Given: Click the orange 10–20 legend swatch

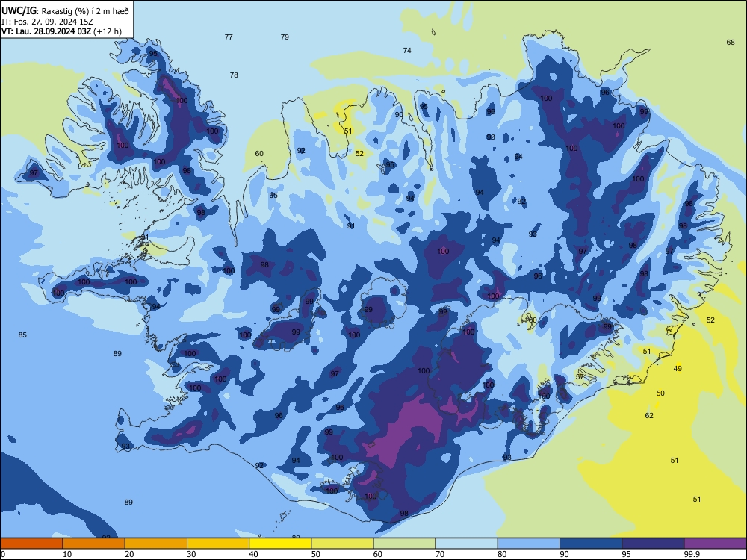Looking at the screenshot, I should click(94, 544).
